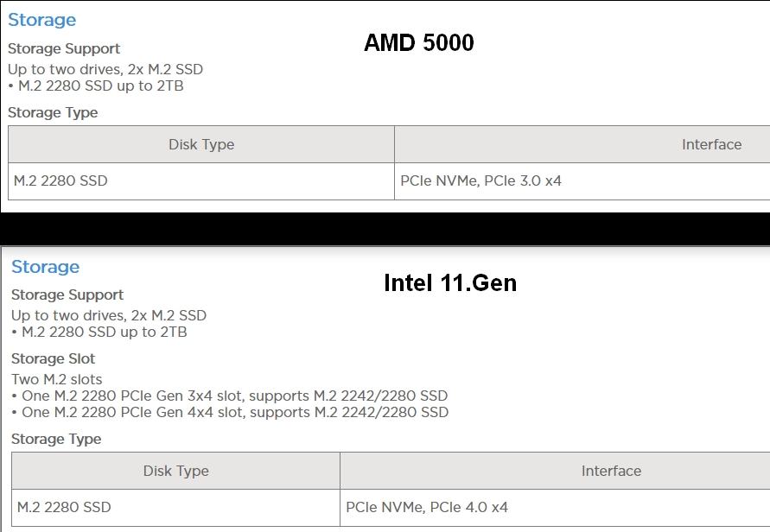Select the Intel 11.Gen title label

(x=450, y=282)
